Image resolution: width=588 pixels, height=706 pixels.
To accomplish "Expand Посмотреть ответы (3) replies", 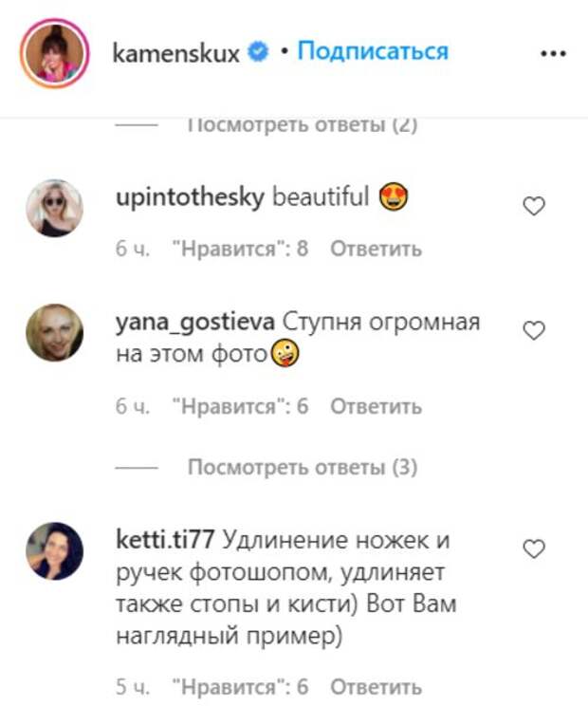I will pyautogui.click(x=303, y=468).
